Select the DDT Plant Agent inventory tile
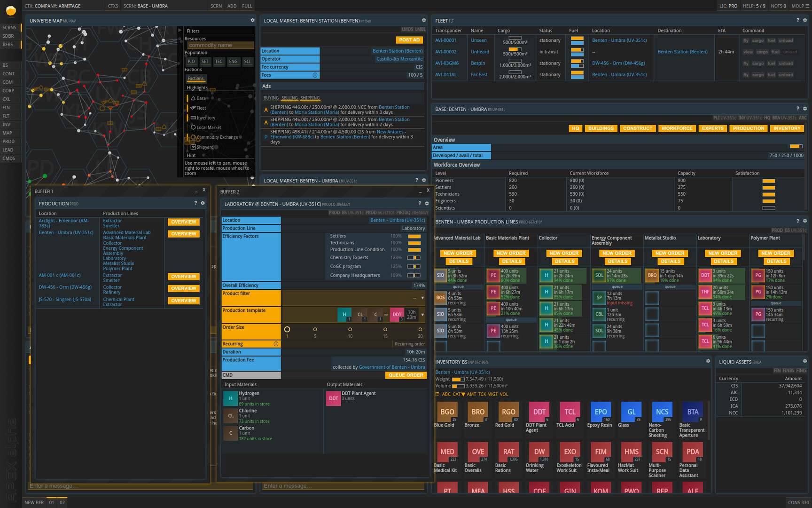The image size is (812, 508). click(x=539, y=412)
